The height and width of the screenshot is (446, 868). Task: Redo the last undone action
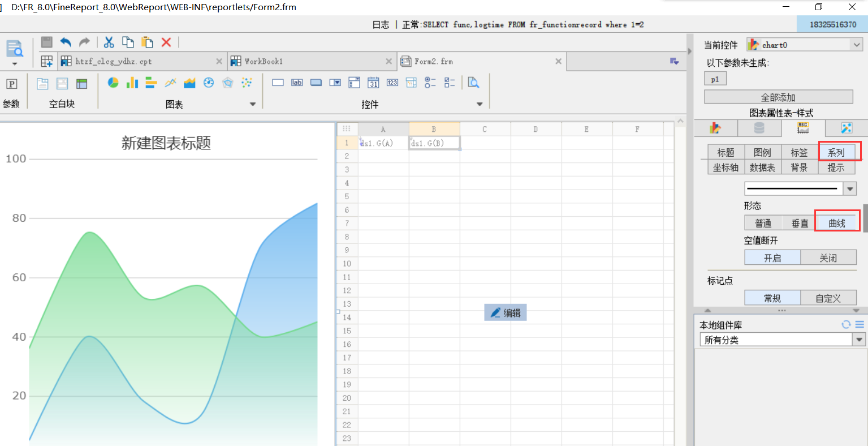pos(84,42)
